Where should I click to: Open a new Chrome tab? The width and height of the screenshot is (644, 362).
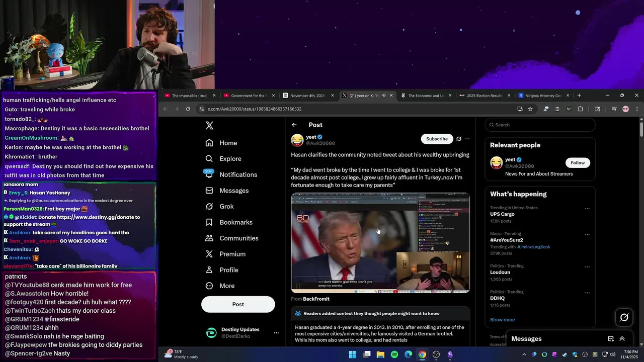pyautogui.click(x=579, y=96)
